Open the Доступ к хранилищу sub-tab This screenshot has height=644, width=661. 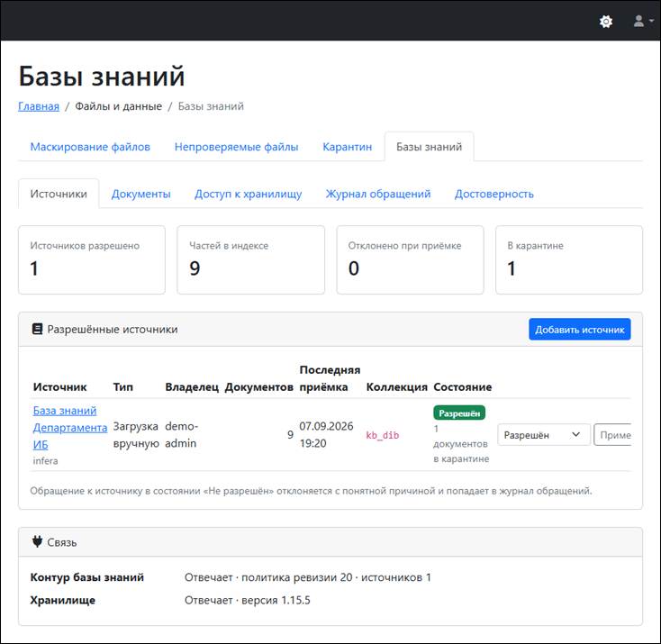click(x=248, y=194)
